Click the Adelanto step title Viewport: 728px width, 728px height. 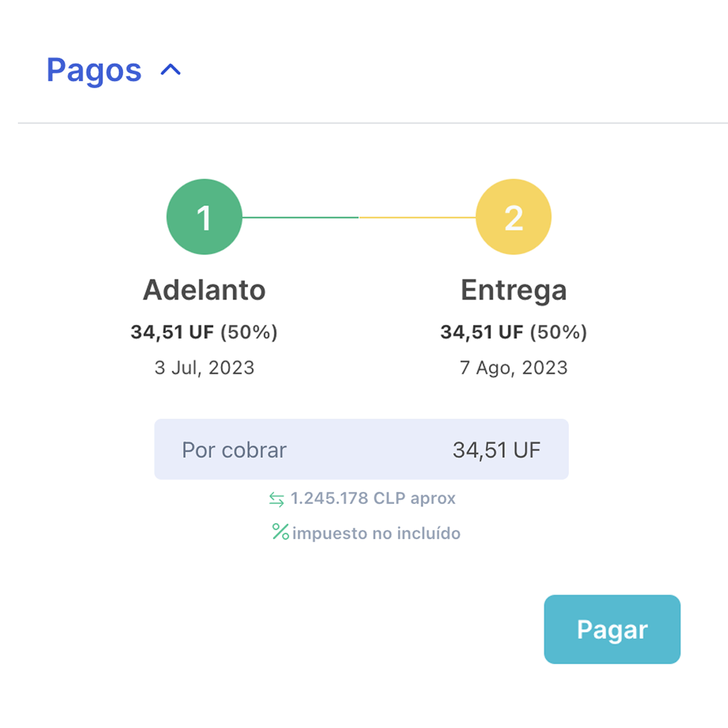pyautogui.click(x=204, y=290)
